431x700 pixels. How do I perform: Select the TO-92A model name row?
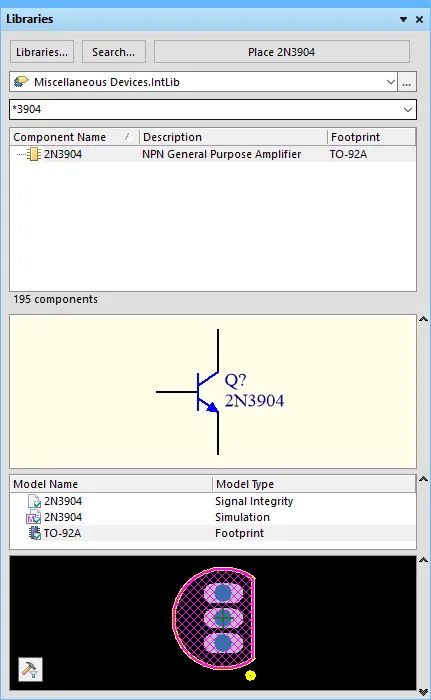click(213, 533)
